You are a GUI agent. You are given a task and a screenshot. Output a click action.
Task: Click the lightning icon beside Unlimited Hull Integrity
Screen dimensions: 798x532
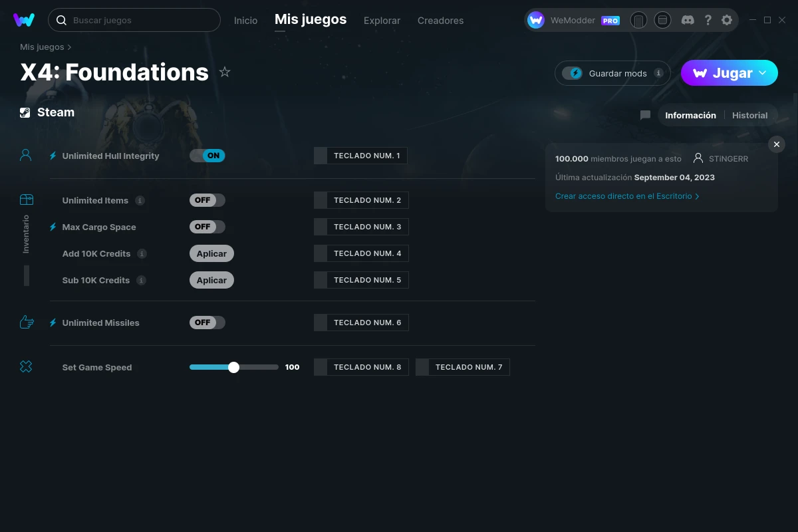point(53,156)
